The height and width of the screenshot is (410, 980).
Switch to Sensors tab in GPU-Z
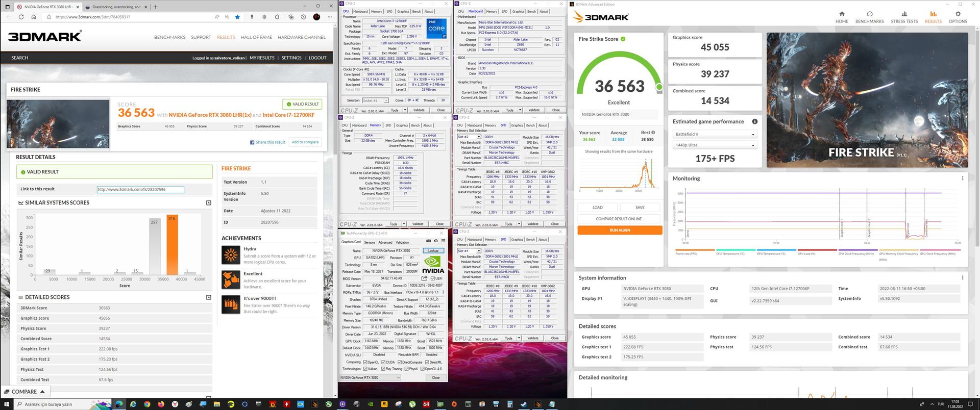(370, 242)
